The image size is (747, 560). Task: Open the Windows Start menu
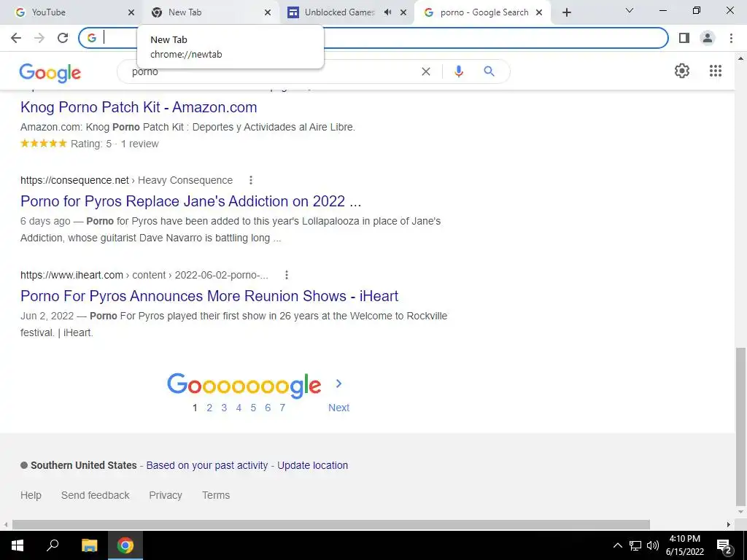pos(18,545)
